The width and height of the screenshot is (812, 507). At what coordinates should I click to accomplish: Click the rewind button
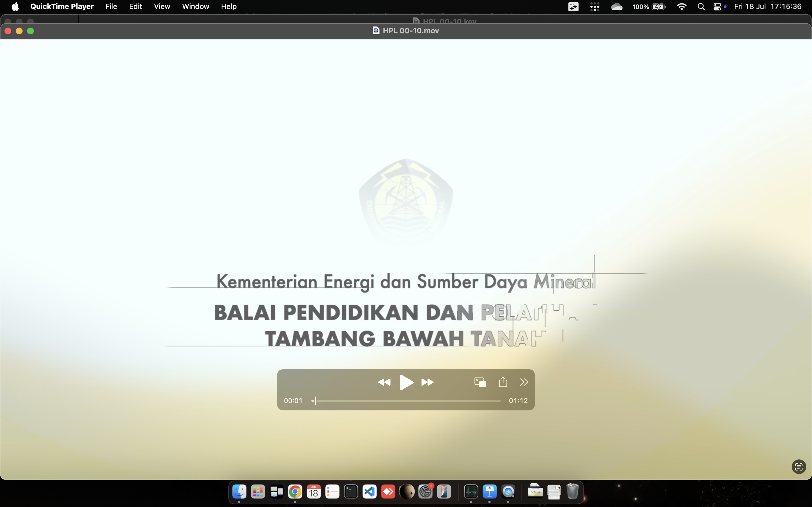384,382
